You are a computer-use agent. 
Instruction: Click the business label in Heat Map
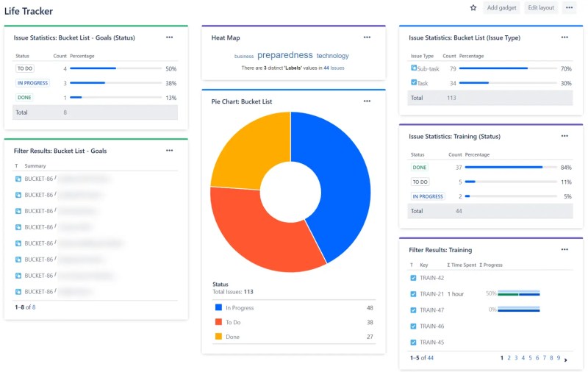pos(244,57)
